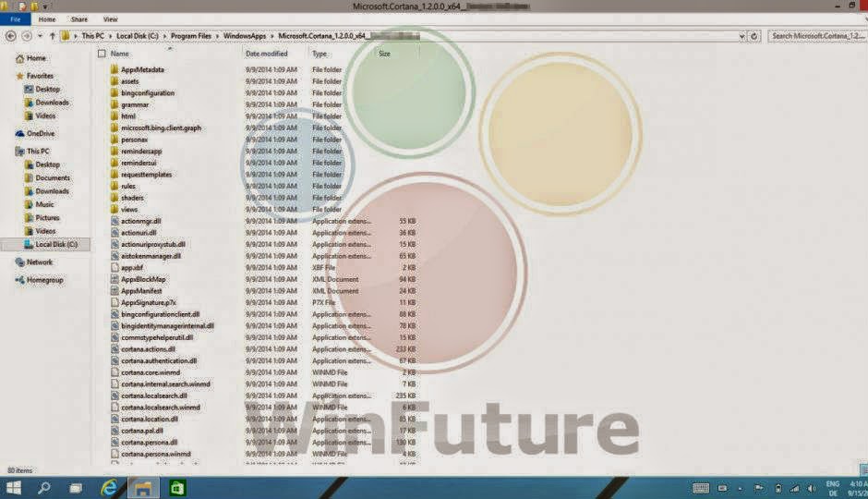Image resolution: width=868 pixels, height=499 pixels.
Task: Open the File menu tab
Action: click(16, 19)
